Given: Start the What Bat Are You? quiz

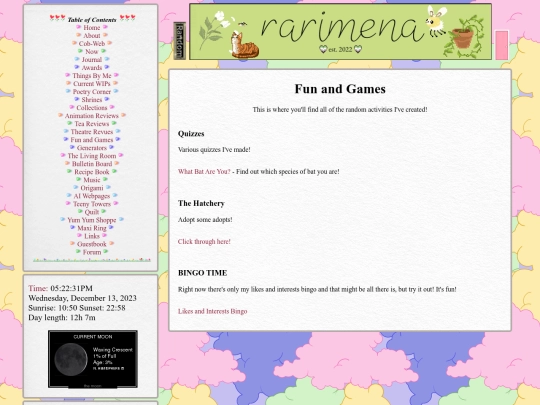Looking at the screenshot, I should tap(204, 172).
